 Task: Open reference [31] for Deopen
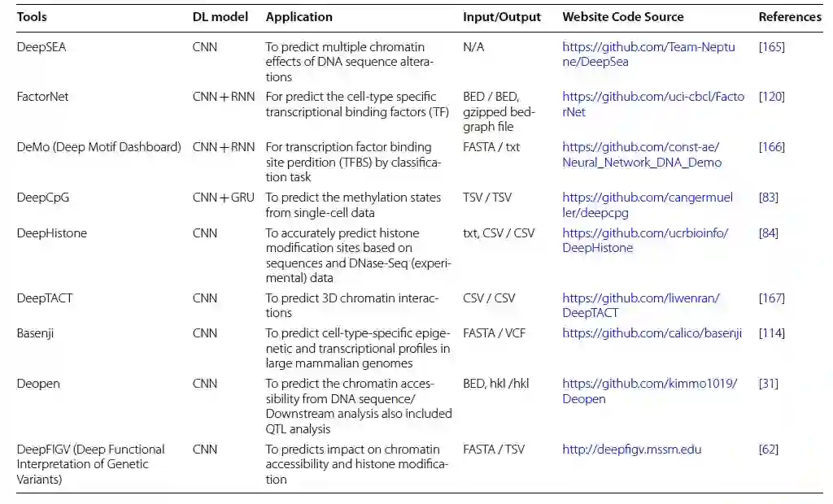click(x=768, y=384)
